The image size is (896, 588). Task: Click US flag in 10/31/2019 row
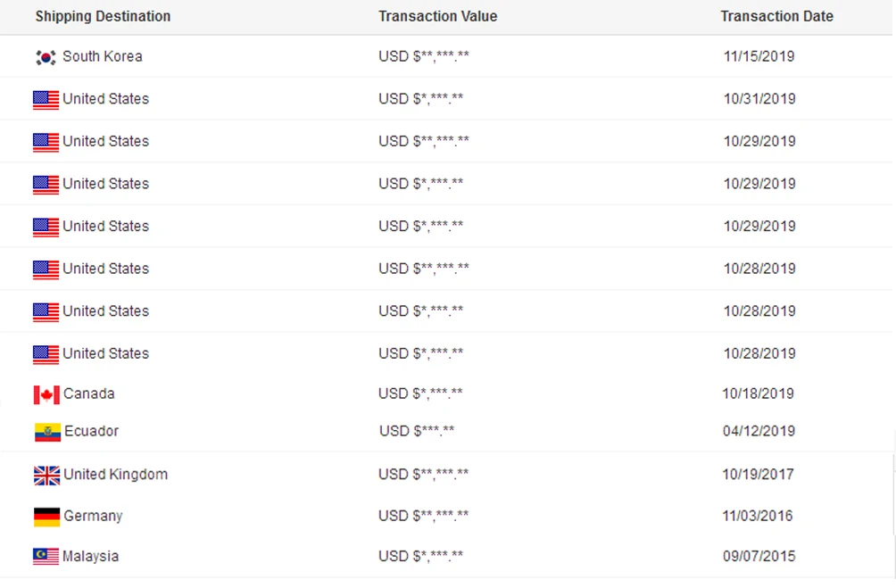coord(46,99)
